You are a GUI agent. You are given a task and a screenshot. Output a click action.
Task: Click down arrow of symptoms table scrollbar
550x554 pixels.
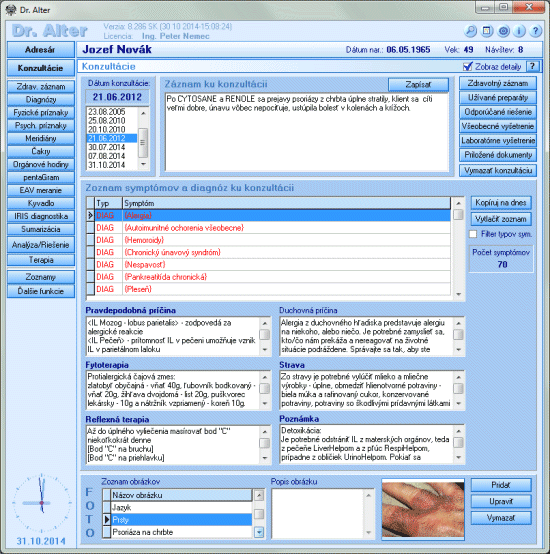[459, 294]
